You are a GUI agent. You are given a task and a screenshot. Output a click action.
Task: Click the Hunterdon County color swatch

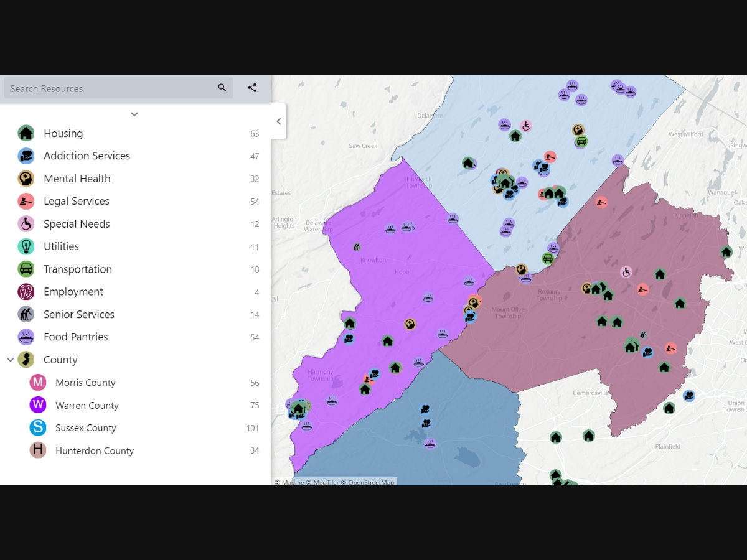point(38,450)
